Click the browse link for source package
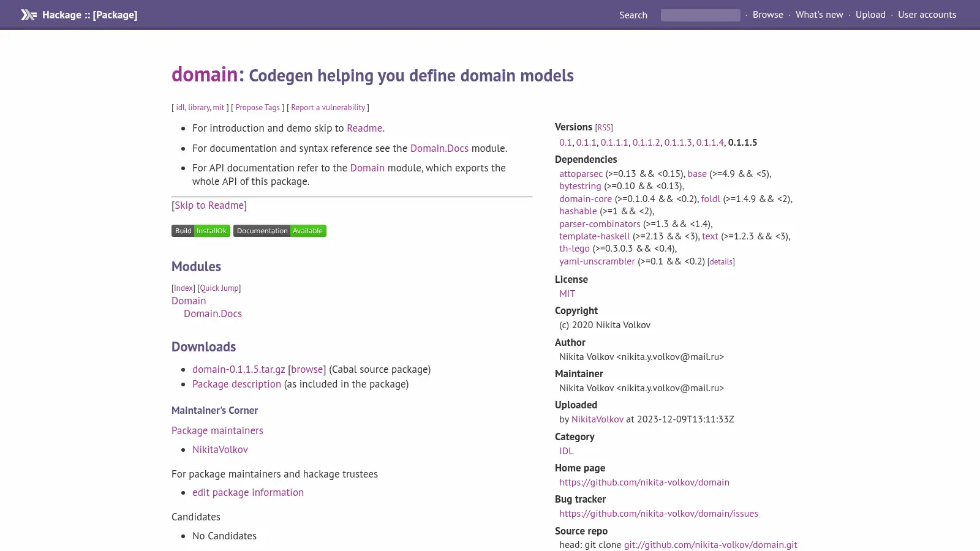The width and height of the screenshot is (980, 551). (x=307, y=370)
